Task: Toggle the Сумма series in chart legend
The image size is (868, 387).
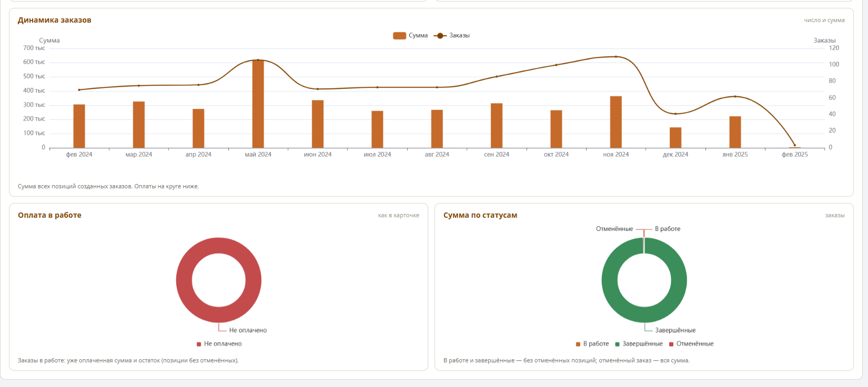Action: coord(410,35)
